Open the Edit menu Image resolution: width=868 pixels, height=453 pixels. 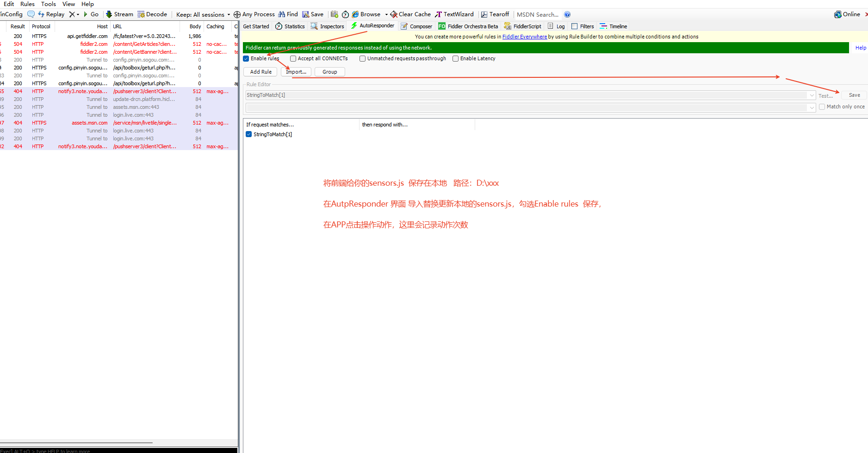coord(9,4)
